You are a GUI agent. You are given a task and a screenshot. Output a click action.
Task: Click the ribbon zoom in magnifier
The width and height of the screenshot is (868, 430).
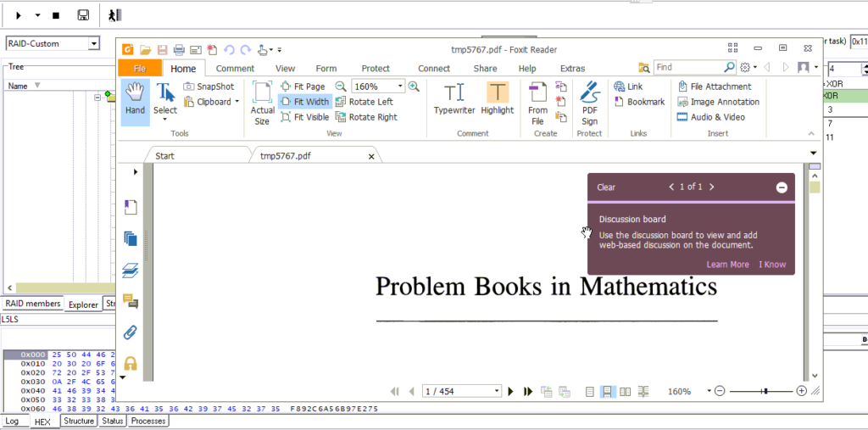414,87
